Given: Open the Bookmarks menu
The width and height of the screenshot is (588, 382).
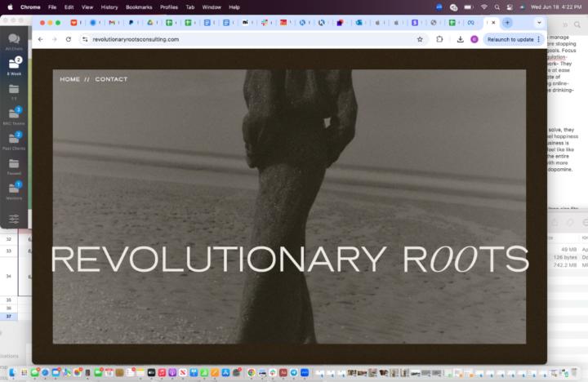Looking at the screenshot, I should pyautogui.click(x=139, y=7).
